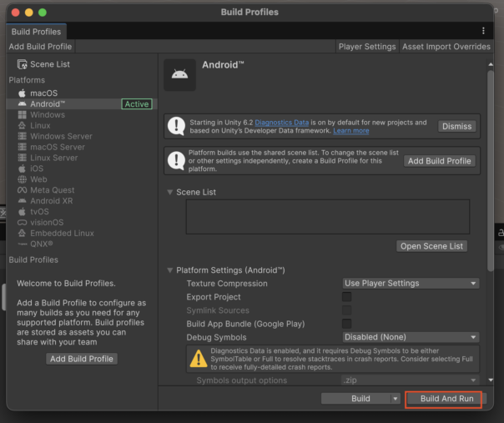This screenshot has width=504, height=423.
Task: Select the Web platform icon
Action: coord(23,179)
